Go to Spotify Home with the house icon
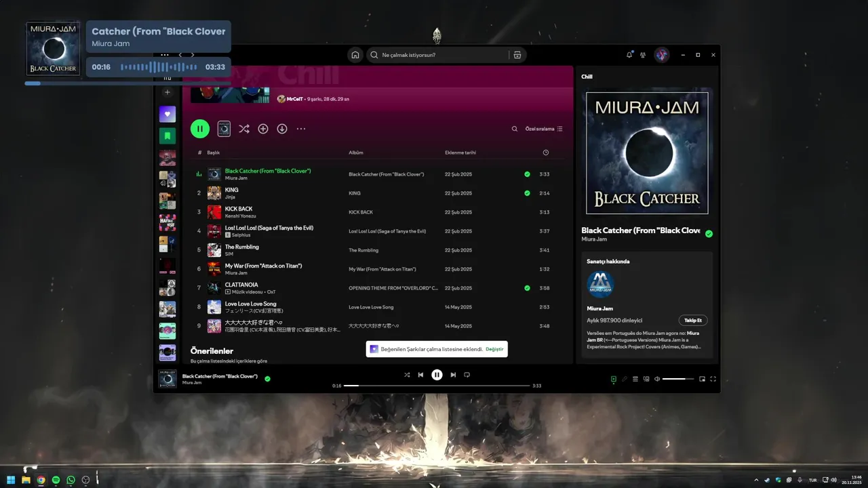The height and width of the screenshot is (488, 868). 355,55
